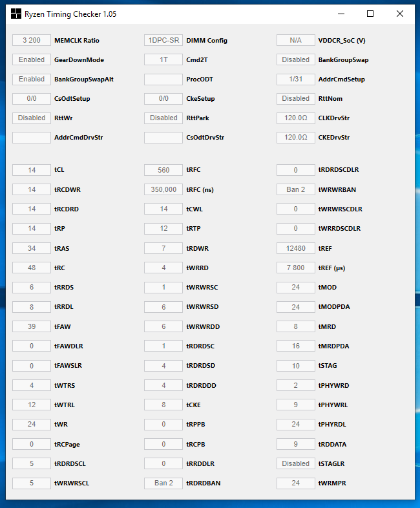
Task: Click the tFAWDLR value field
Action: click(32, 346)
